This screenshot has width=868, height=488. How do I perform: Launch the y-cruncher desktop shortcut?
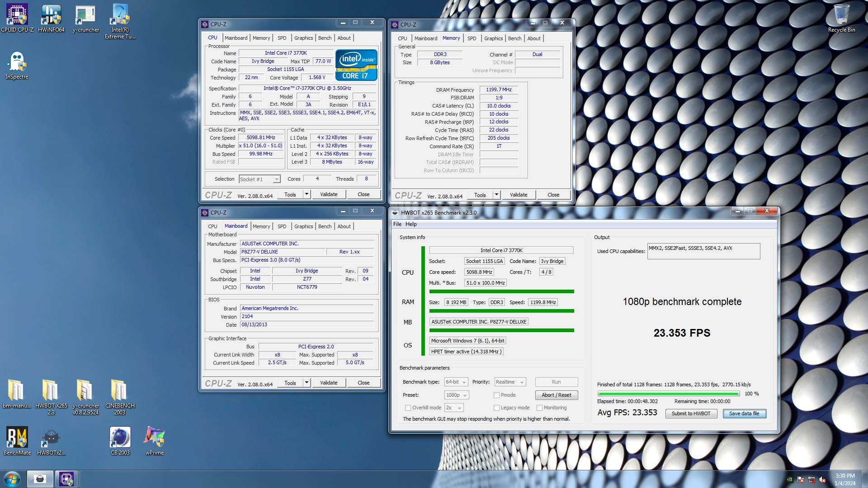click(85, 18)
